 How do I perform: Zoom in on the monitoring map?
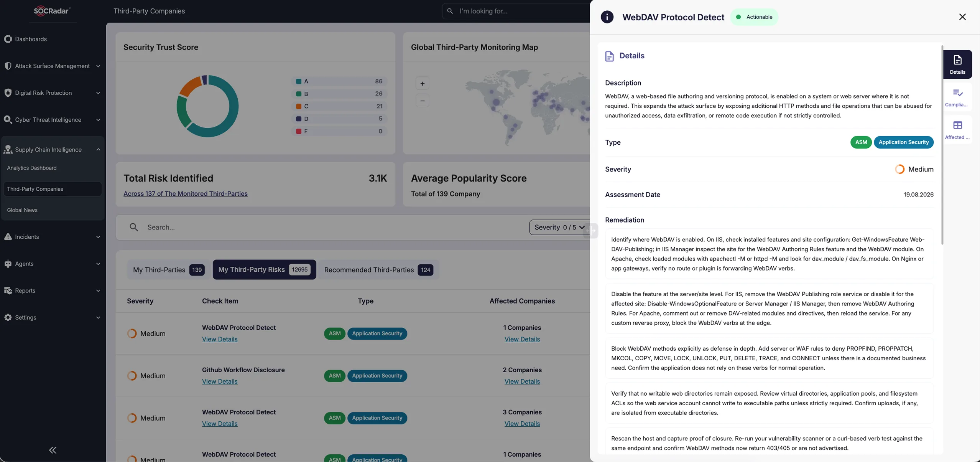point(422,83)
